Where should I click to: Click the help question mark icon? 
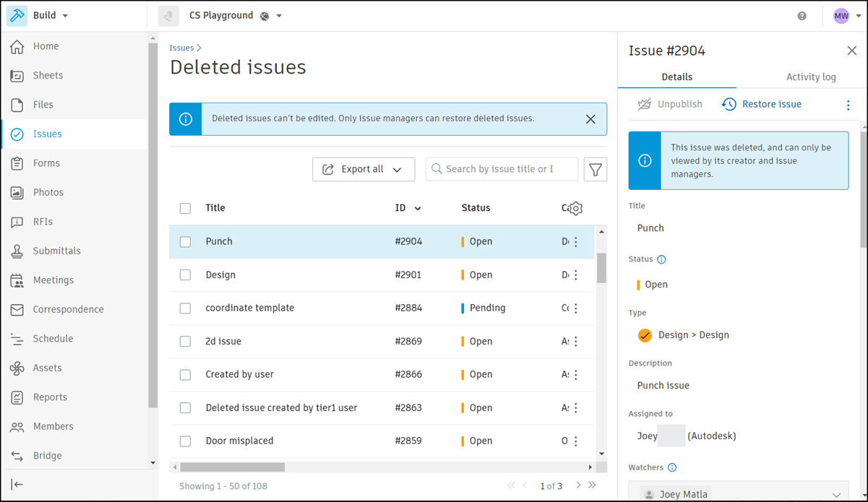[x=802, y=16]
